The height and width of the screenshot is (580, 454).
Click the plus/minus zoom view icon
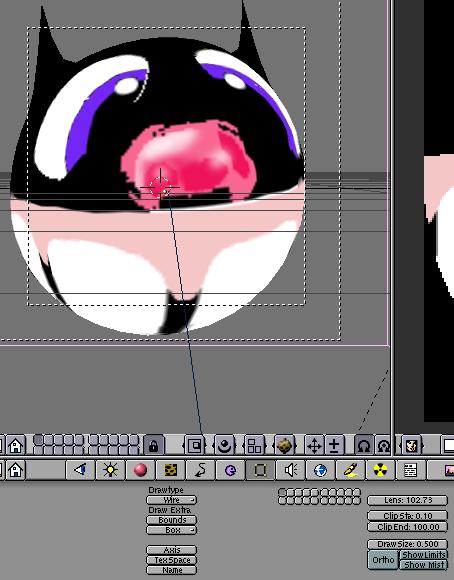coord(334,445)
